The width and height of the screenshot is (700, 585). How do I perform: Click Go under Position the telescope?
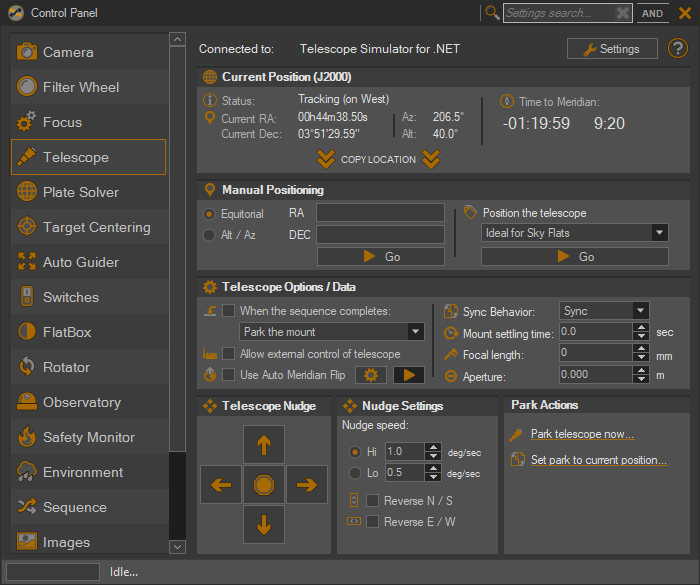tap(575, 256)
